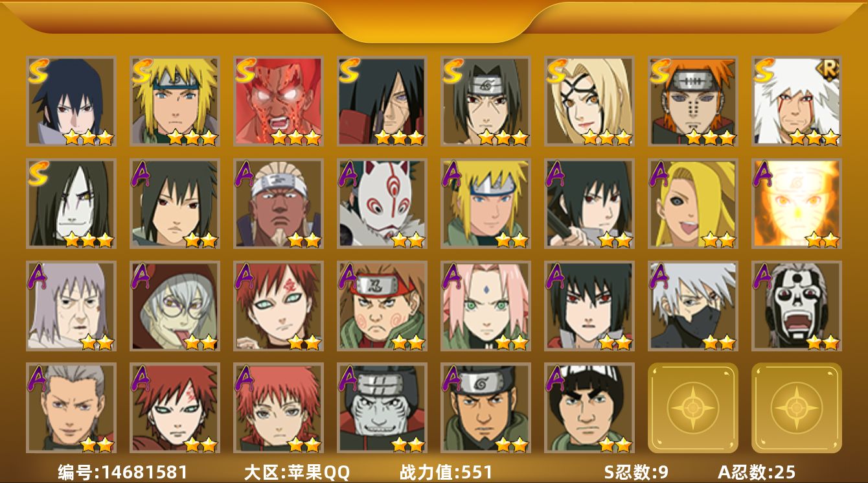This screenshot has width=868, height=483.
Task: Open the S-rank Madara character portrait
Action: coord(382,101)
